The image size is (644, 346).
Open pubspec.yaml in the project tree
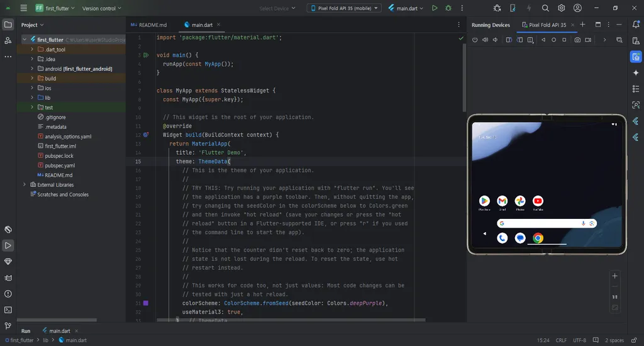pos(60,165)
